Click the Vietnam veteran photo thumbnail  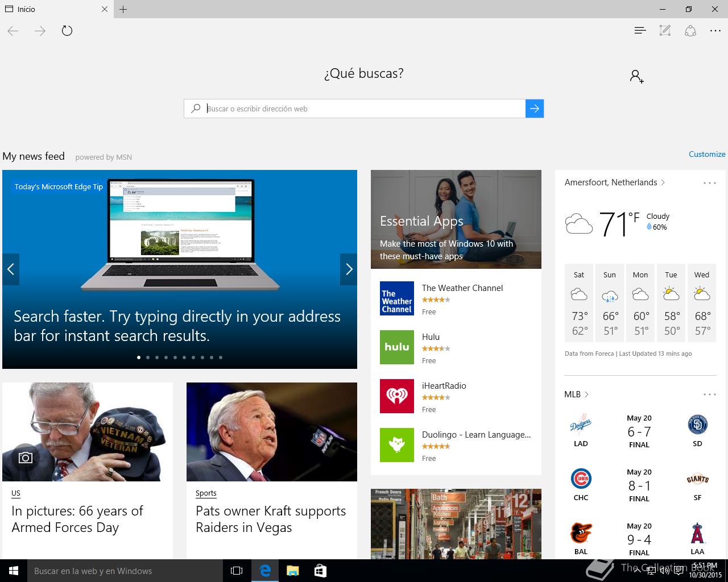point(88,432)
